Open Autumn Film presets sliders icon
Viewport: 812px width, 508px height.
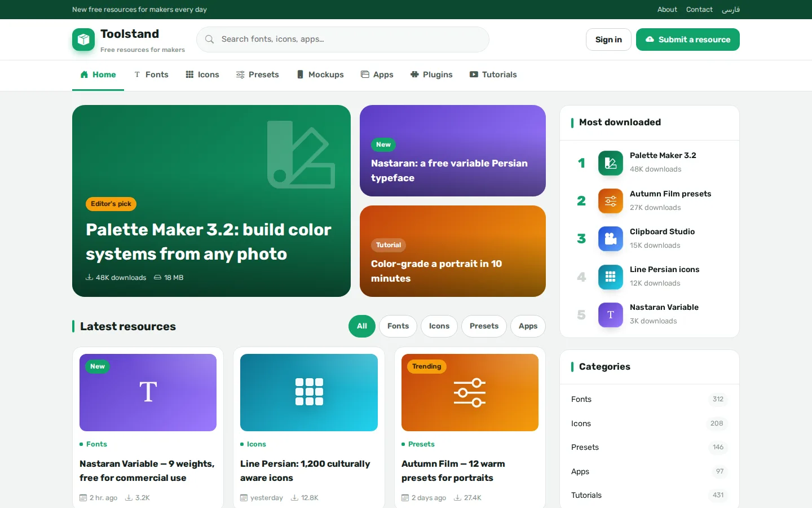coord(610,201)
